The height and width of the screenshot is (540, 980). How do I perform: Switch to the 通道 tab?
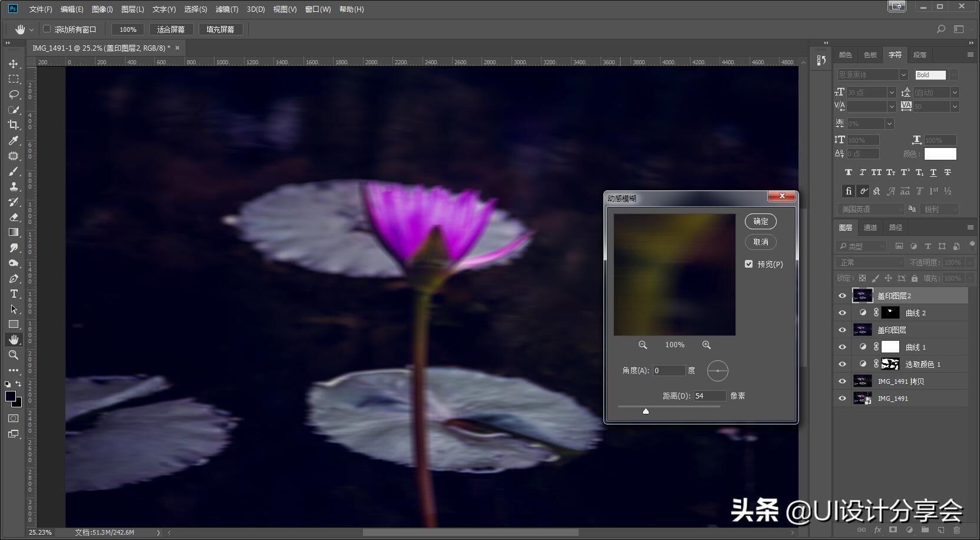[x=870, y=228]
